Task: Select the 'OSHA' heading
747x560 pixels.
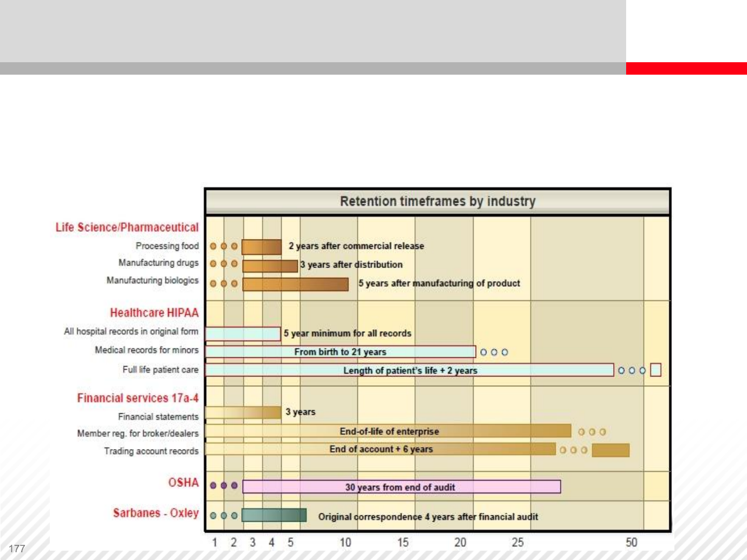Action: 184,483
